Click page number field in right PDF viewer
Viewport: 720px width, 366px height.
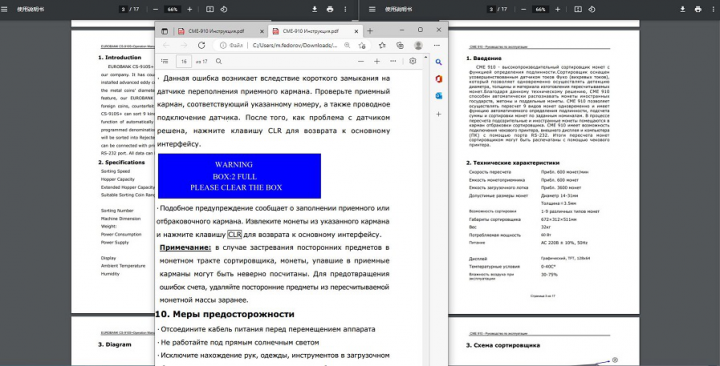(491, 9)
